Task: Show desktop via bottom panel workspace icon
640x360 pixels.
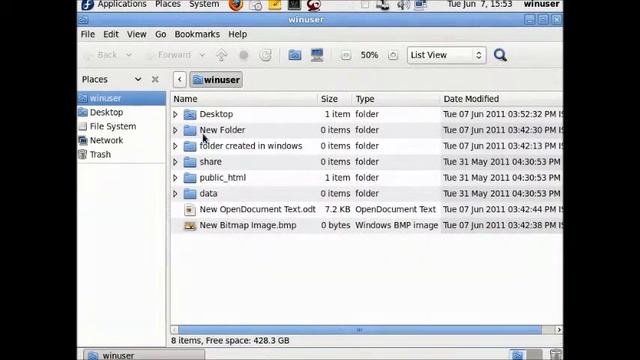Action: pos(517,355)
